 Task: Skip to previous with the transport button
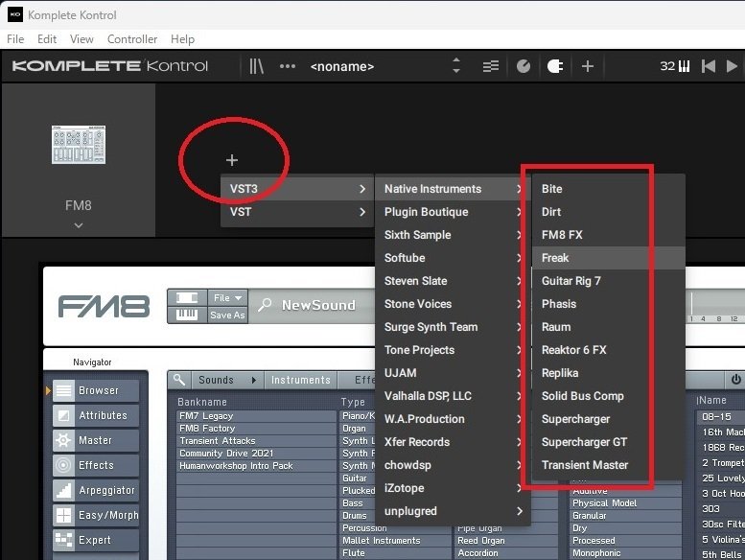point(709,66)
